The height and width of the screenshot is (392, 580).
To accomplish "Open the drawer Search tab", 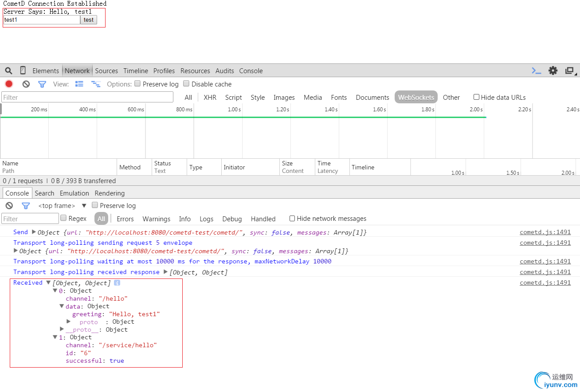I will click(x=44, y=193).
